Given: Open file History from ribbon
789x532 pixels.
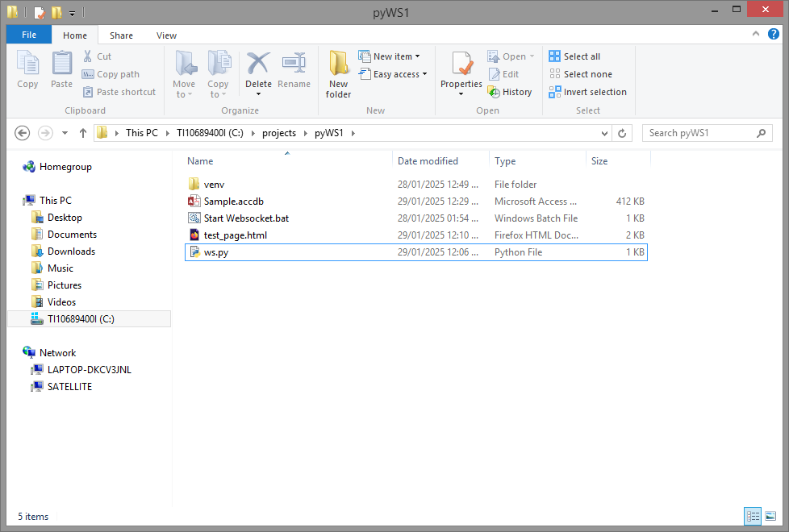Looking at the screenshot, I should click(x=510, y=92).
